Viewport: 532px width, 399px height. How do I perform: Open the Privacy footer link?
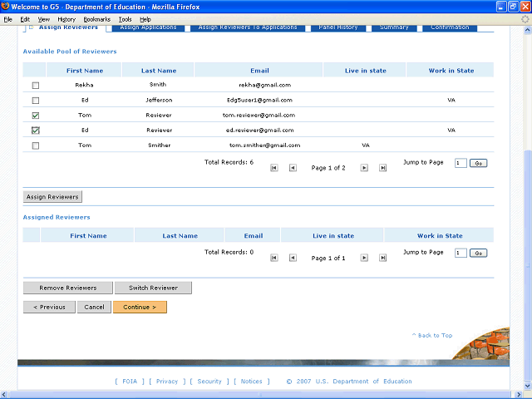(x=167, y=382)
